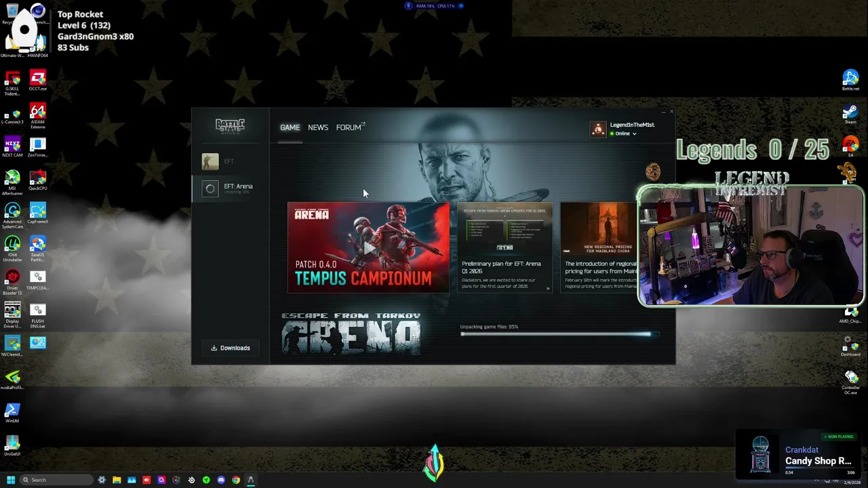The image size is (868, 488).
Task: Select the EFT game entry in the sidebar
Action: [230, 161]
